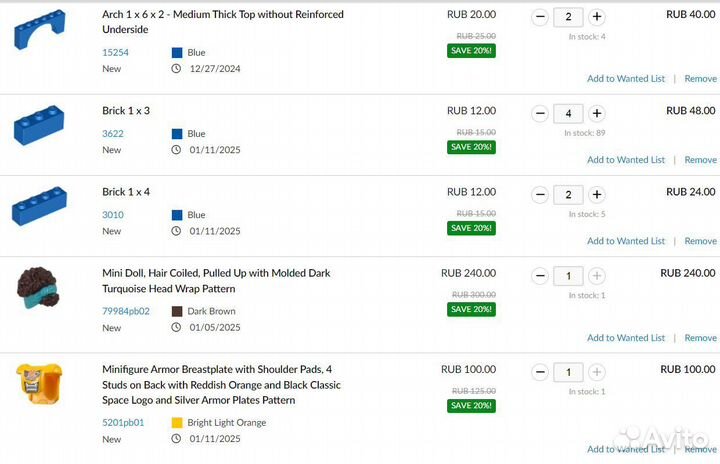720x464 pixels.
Task: Click the blue arch brick thumbnail
Action: coord(40,30)
